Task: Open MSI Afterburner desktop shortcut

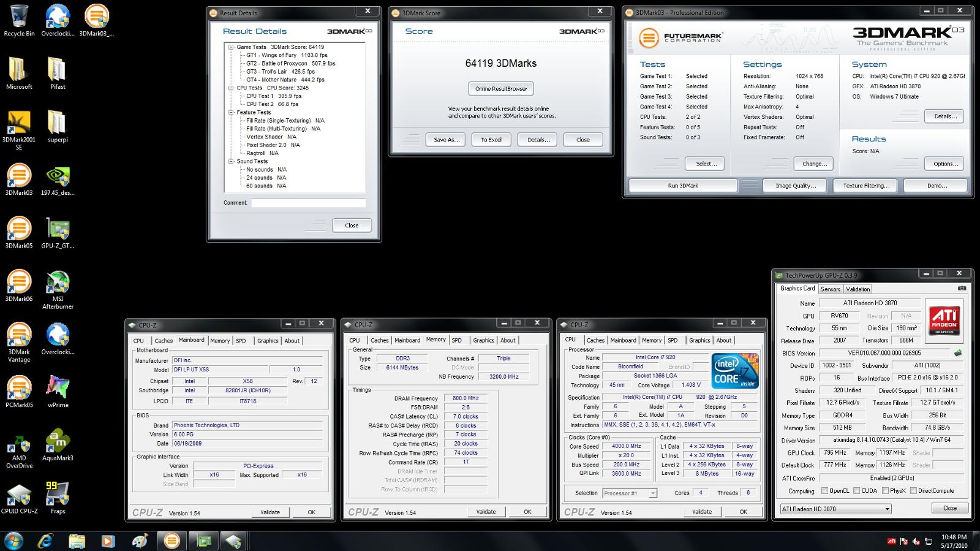Action: 58,289
